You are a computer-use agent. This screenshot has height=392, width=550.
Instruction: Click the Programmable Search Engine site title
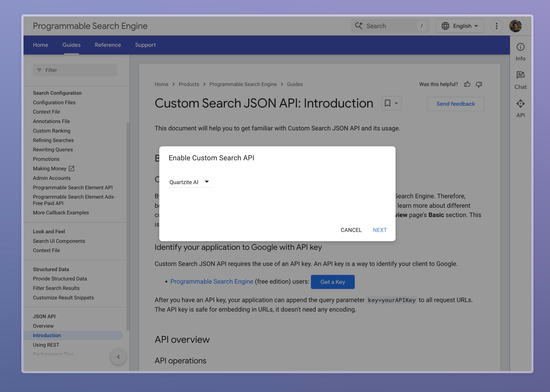point(90,26)
